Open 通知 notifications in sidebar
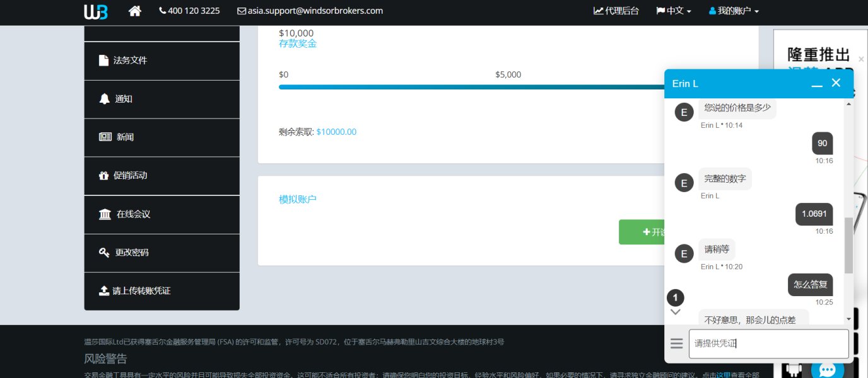The image size is (868, 378). [x=161, y=99]
